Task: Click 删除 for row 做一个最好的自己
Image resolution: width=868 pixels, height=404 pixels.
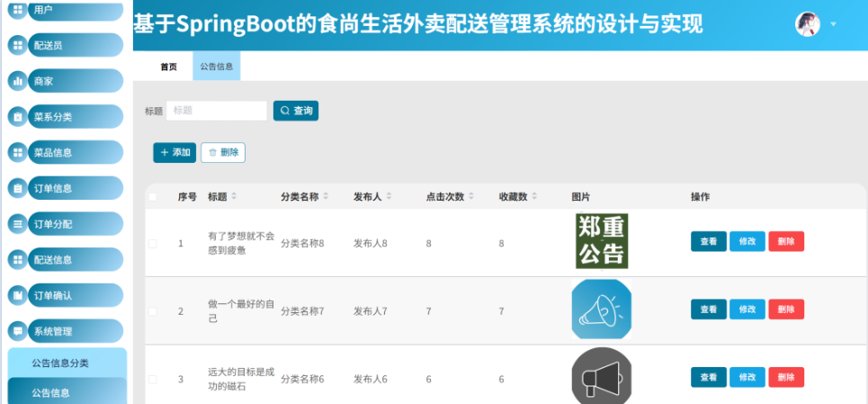Action: pyautogui.click(x=786, y=310)
